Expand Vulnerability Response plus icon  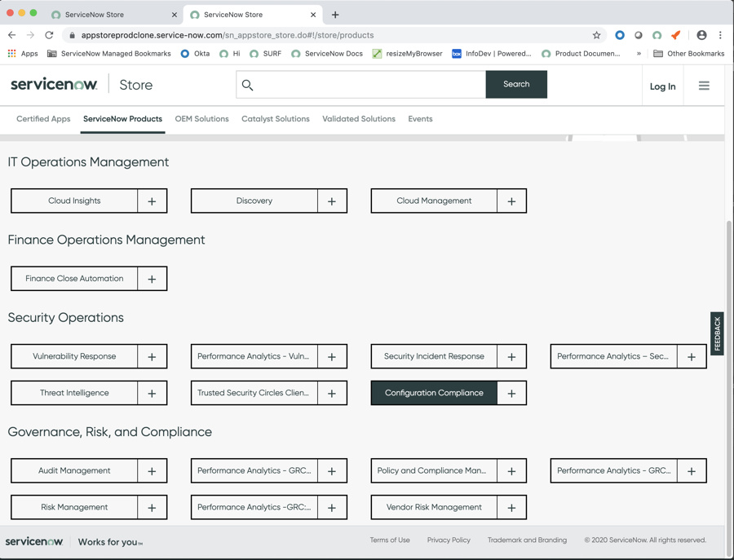point(153,356)
